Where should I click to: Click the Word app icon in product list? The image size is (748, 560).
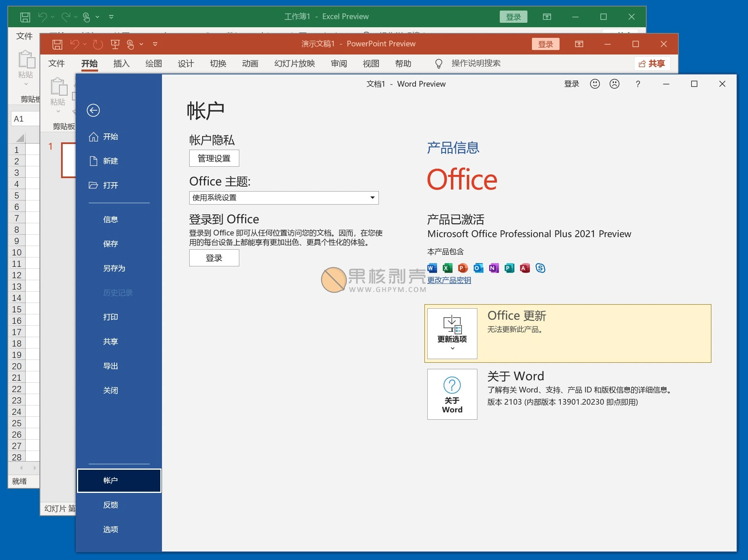pos(432,268)
